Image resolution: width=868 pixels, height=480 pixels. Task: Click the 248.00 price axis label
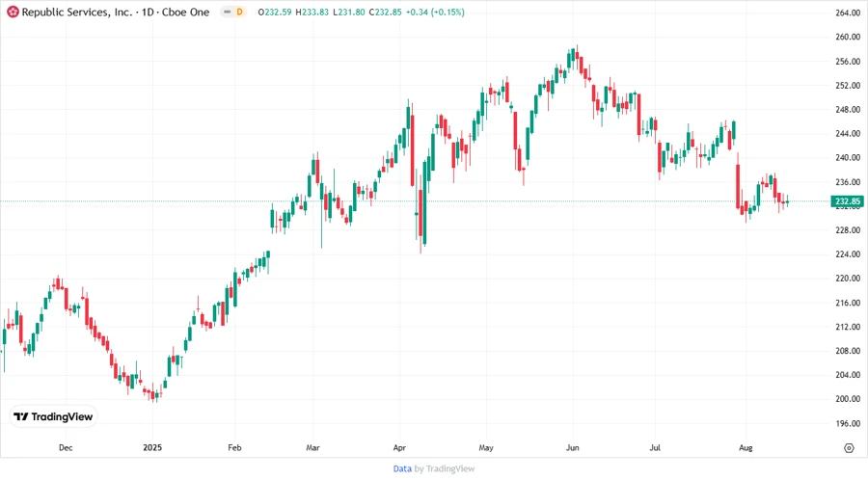tap(848, 110)
